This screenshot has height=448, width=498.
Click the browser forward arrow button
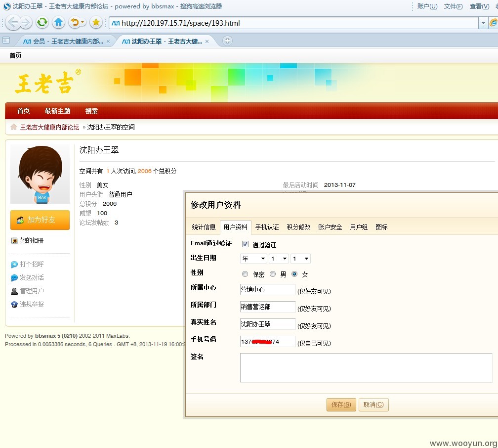(x=25, y=23)
